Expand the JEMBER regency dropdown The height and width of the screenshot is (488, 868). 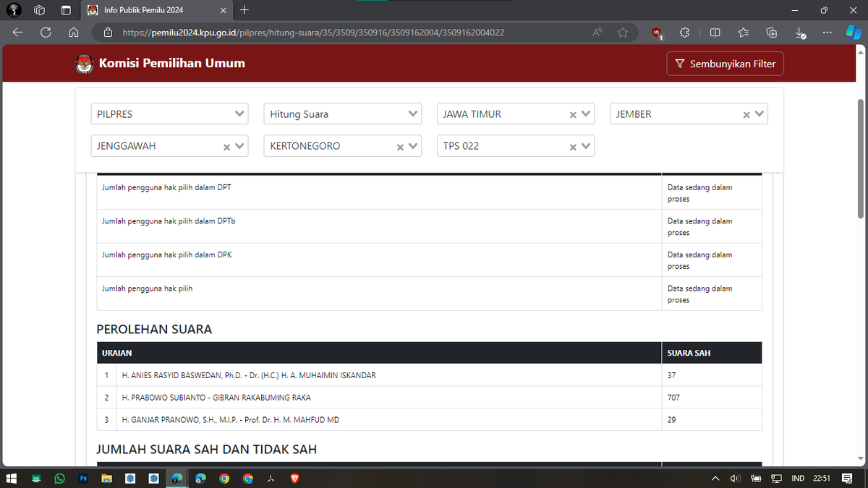tap(759, 114)
